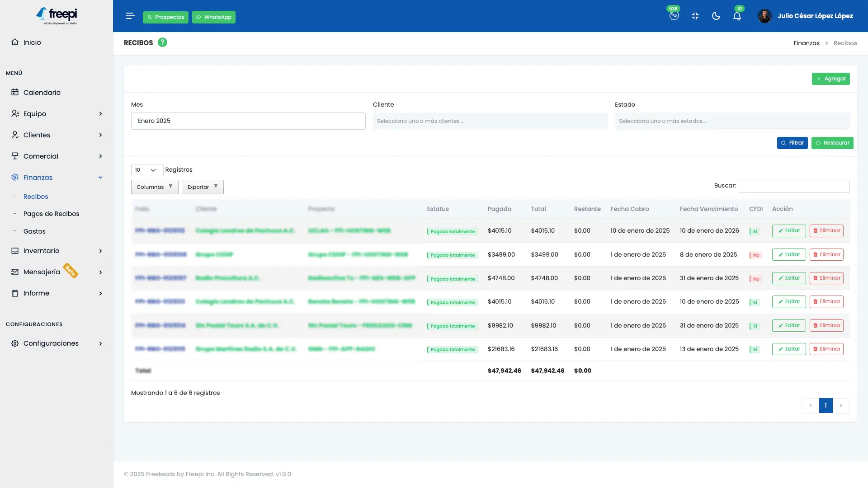
Task: Click the Inicio home icon
Action: [x=15, y=42]
